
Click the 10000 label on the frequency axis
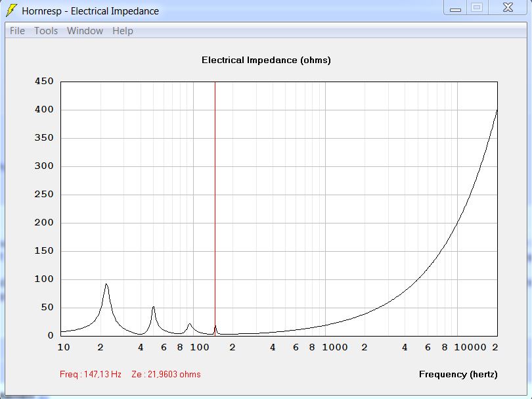coord(470,347)
